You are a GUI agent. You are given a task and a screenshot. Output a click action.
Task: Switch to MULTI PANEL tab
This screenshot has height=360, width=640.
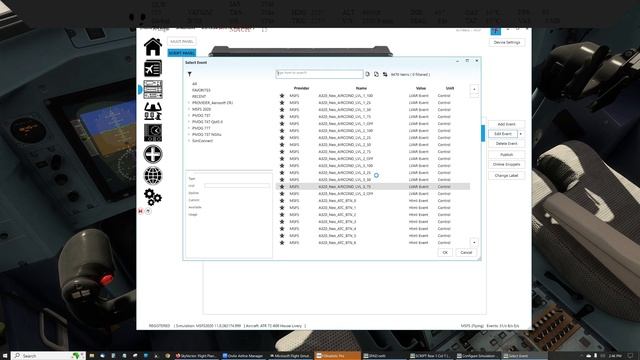[x=182, y=42]
